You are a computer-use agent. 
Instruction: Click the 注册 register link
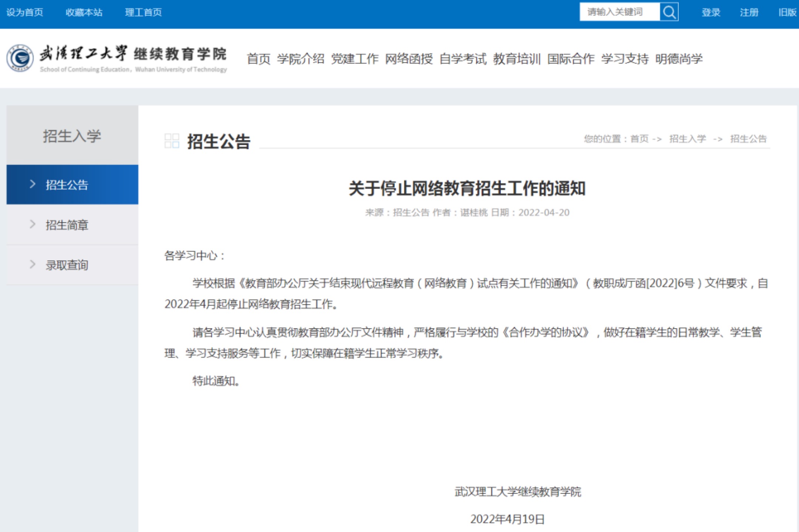[749, 13]
